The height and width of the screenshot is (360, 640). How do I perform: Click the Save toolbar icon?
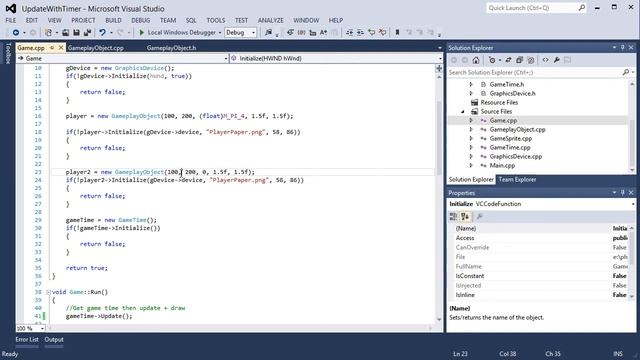coord(76,33)
